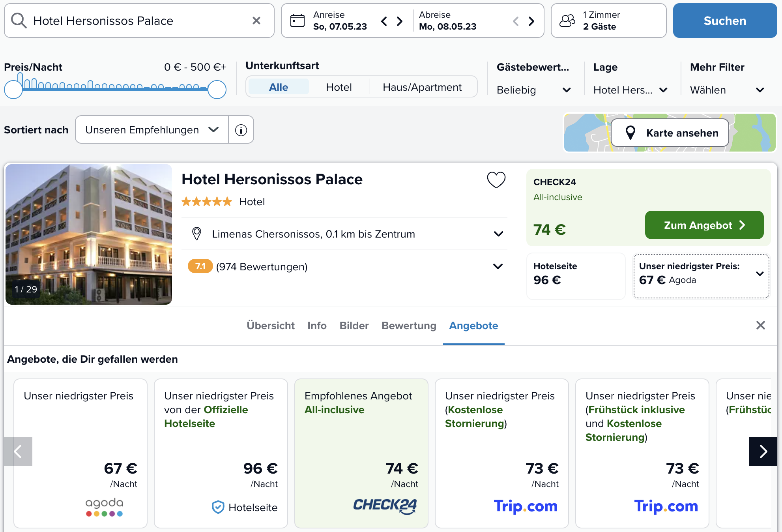Move Anreise date one day later
Screen dimensions: 782x532
coord(400,21)
